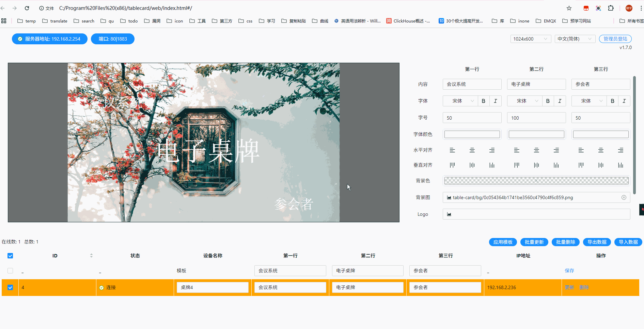Center align first row text horizontally
Viewport: 644px width, 329px height.
(472, 150)
